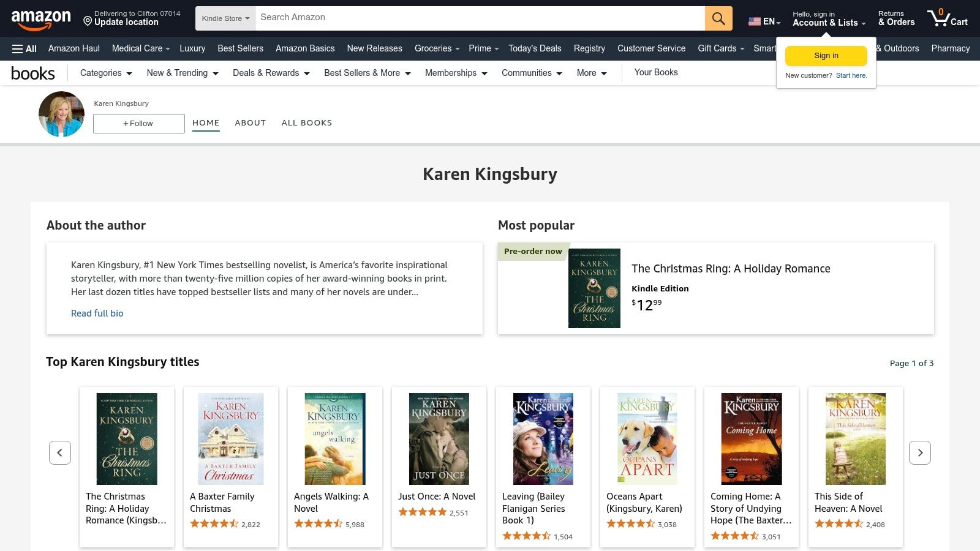
Task: Click Karen Kingsbury's profile photo
Action: [61, 114]
